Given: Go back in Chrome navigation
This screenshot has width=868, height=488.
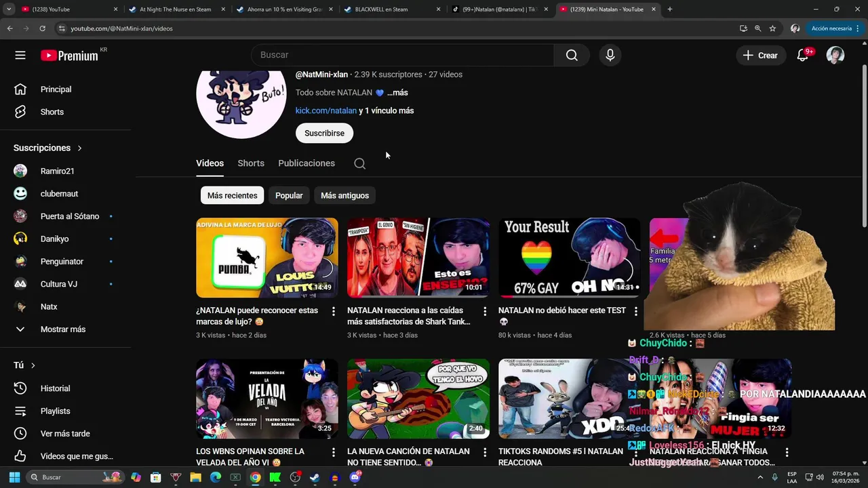Looking at the screenshot, I should coord(9,28).
